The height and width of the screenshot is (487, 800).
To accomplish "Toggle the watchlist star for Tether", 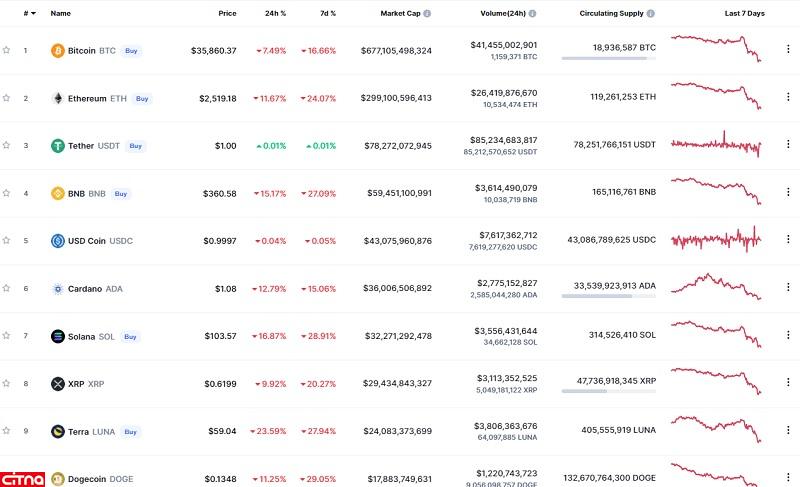I will 6,146.
